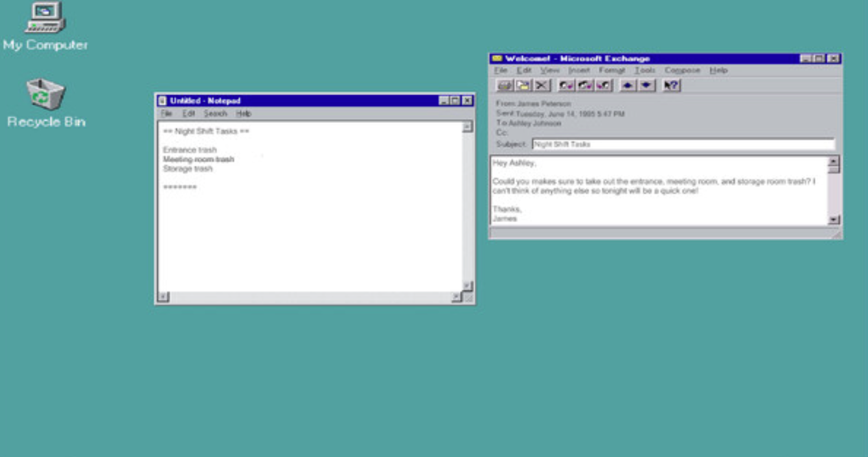The width and height of the screenshot is (868, 457).
Task: Open Insert menu in Microsoft Exchange
Action: pos(579,70)
